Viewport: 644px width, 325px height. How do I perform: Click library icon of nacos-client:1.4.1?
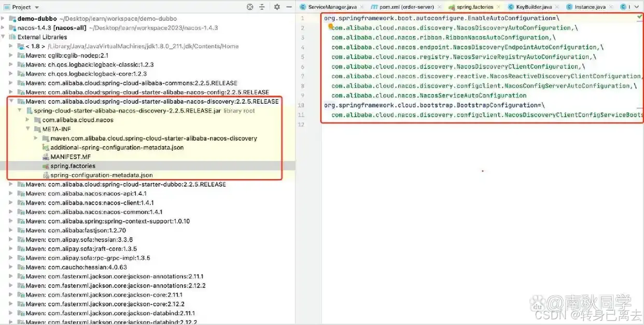(21, 203)
